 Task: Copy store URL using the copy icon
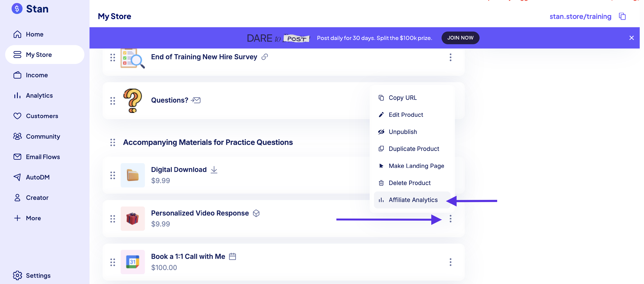(622, 17)
